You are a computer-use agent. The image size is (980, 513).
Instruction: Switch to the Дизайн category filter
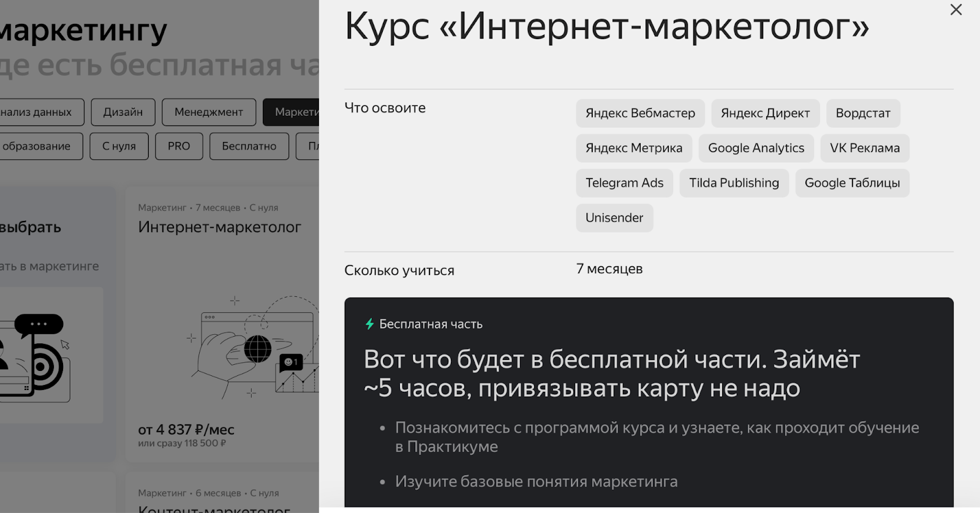coord(123,112)
